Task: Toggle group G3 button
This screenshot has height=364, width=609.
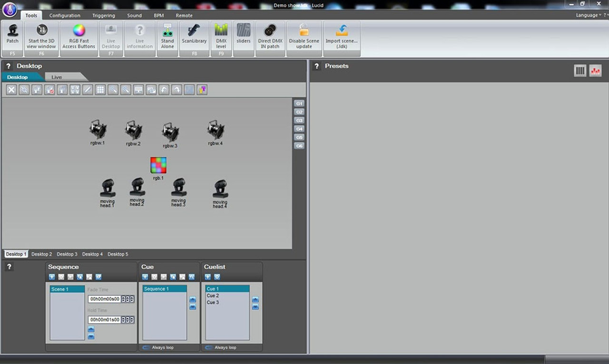Action: tap(299, 120)
